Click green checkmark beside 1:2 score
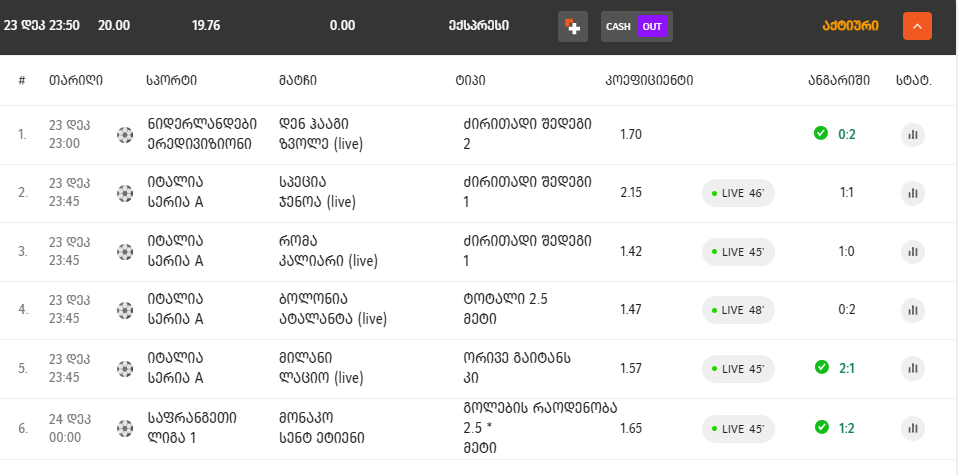This screenshot has width=958, height=475. point(822,427)
